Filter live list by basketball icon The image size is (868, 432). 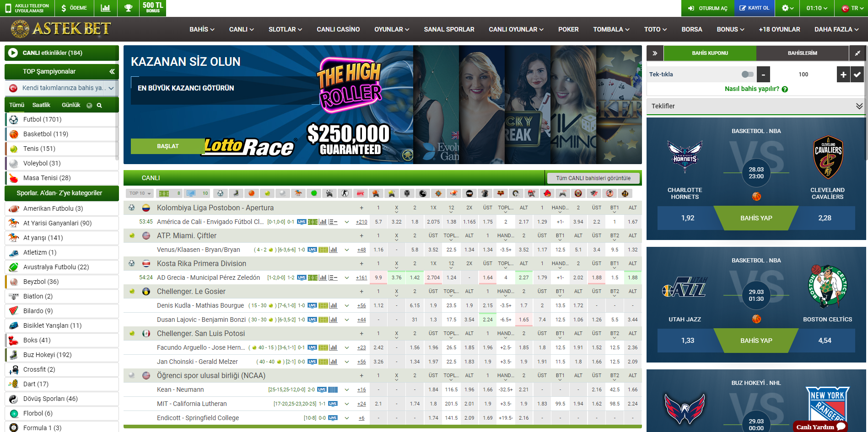point(251,193)
